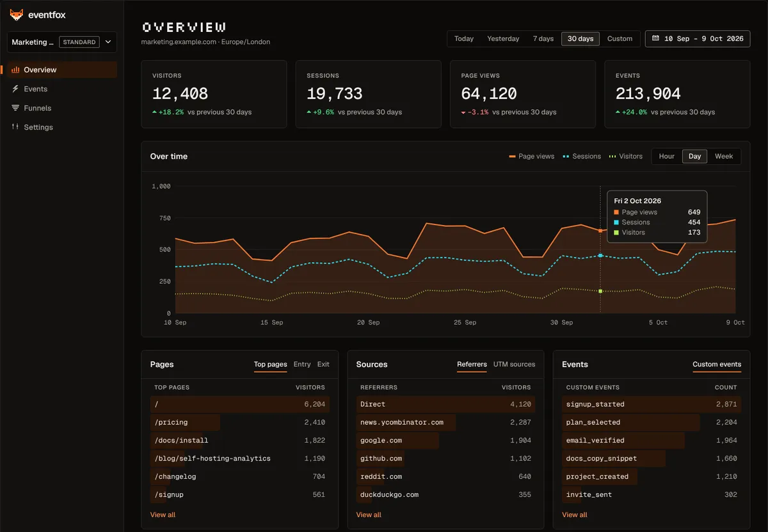
Task: Click the eventfox fox logo icon
Action: point(16,15)
